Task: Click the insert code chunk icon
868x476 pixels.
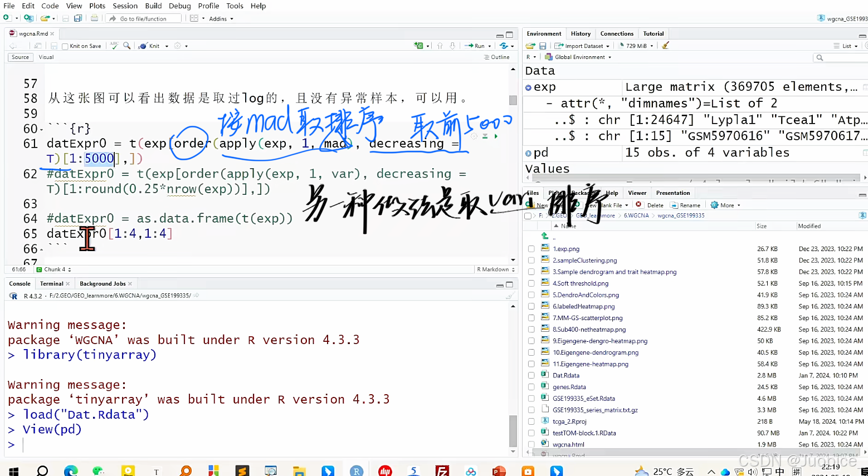Action: point(419,46)
